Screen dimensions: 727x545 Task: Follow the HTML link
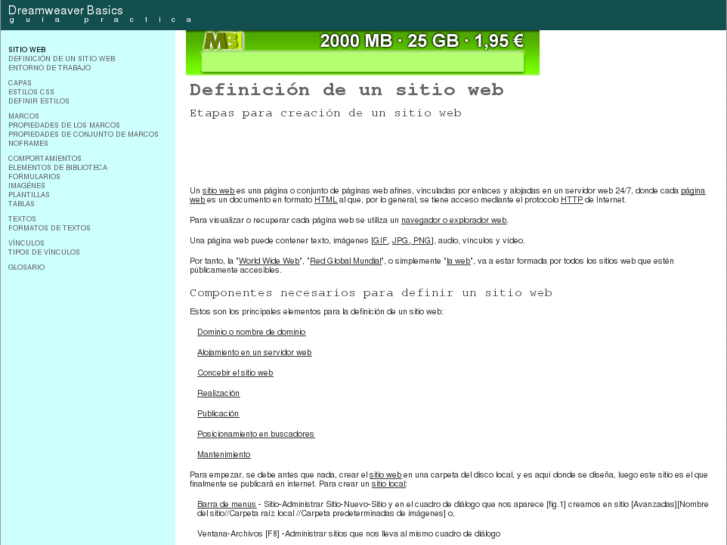pyautogui.click(x=325, y=200)
